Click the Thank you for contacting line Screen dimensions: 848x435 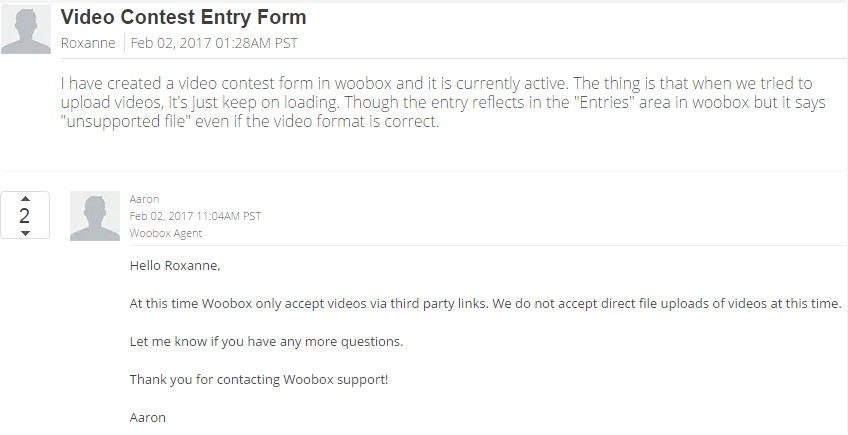click(x=259, y=380)
